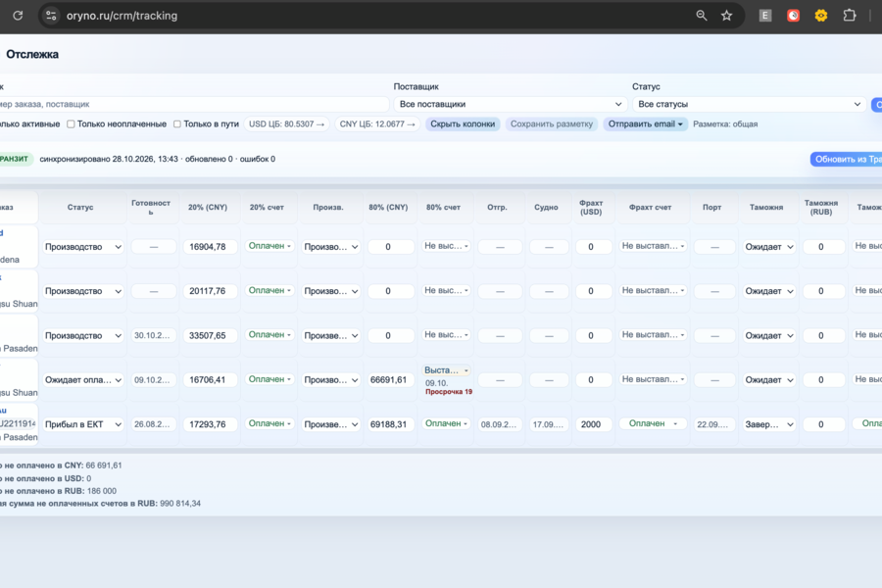Viewport: 882px width, 588px height.
Task: Click the Фрахт счет column header
Action: click(x=651, y=207)
